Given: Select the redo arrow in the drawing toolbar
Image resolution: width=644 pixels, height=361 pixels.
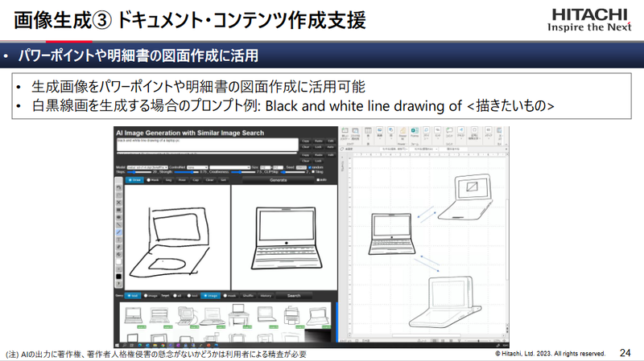Looking at the screenshot, I should tap(118, 195).
